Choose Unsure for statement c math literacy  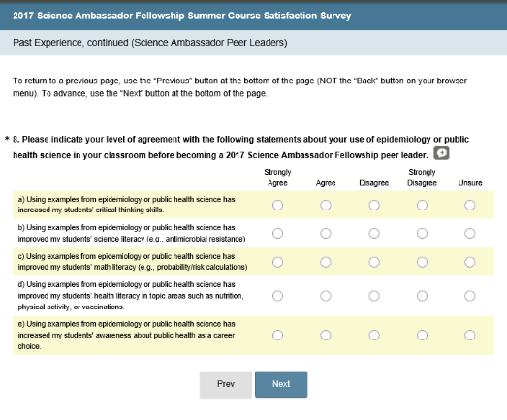tap(470, 262)
